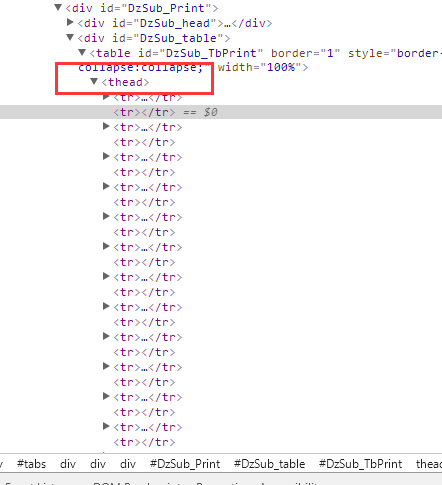Select the <thead> element text
Screen dimensions: 442x485
pyautogui.click(x=125, y=82)
